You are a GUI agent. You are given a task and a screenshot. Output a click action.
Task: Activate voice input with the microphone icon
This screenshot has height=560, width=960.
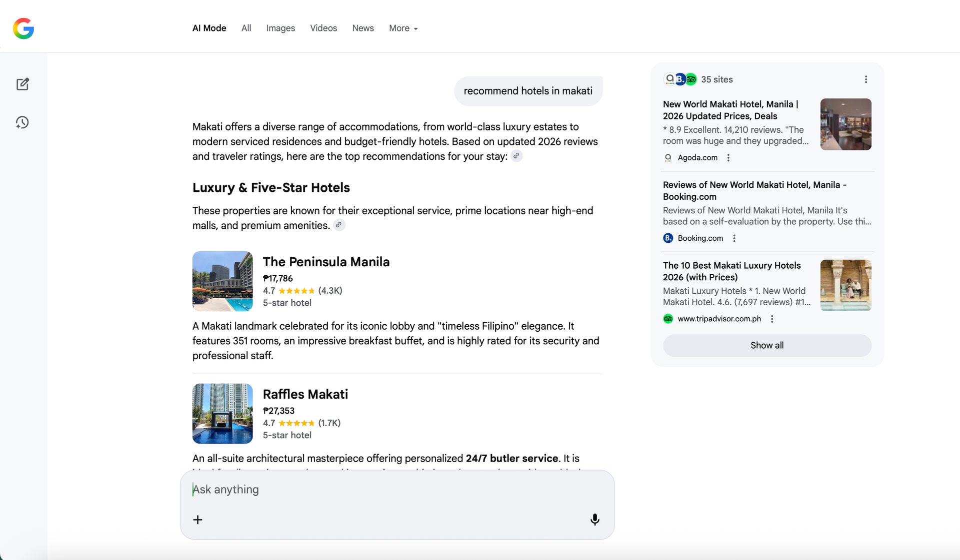click(594, 520)
